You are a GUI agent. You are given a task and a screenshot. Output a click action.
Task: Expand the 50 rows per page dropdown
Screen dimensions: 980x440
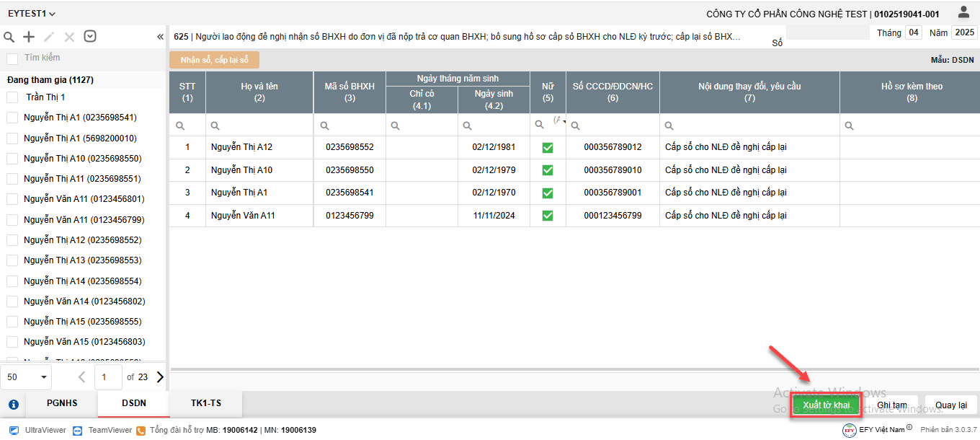coord(29,377)
